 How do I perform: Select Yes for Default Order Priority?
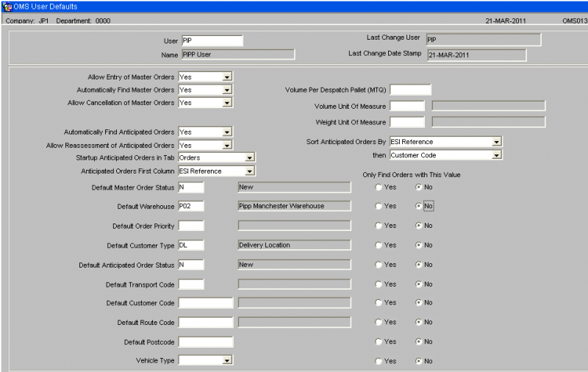379,226
